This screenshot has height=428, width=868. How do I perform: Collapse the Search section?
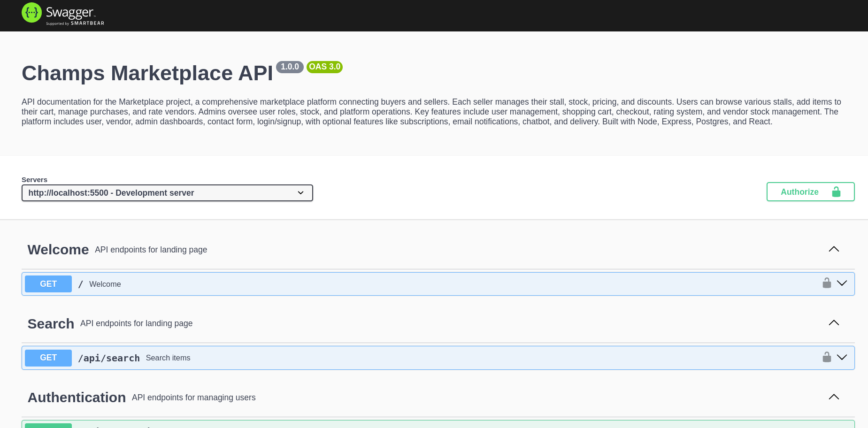click(x=834, y=323)
